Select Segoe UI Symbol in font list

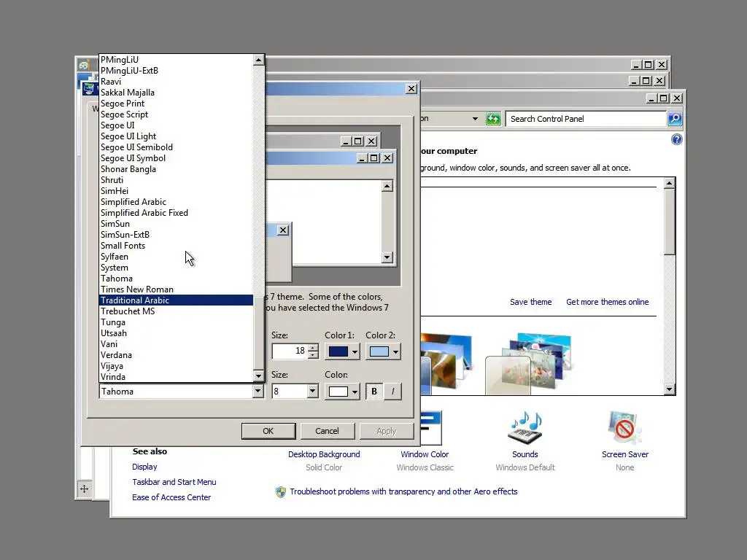pyautogui.click(x=177, y=158)
